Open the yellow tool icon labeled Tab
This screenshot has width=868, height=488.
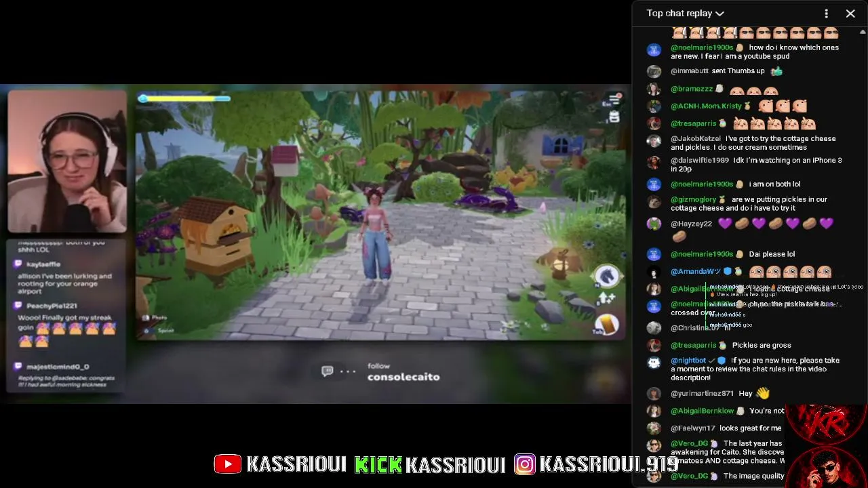tap(607, 325)
